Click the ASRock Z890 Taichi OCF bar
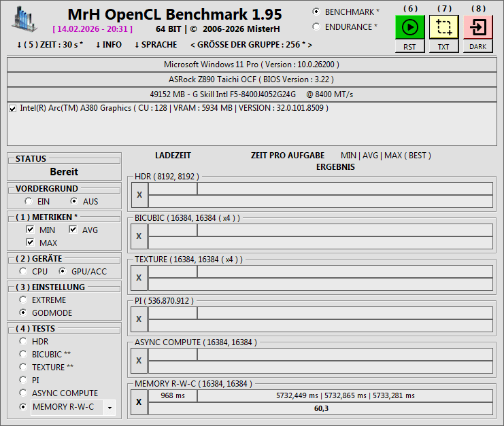 coord(252,79)
